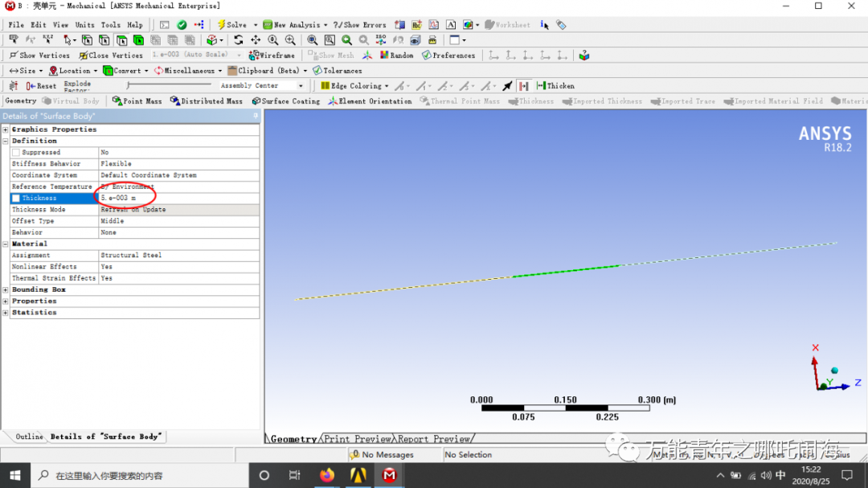Image resolution: width=868 pixels, height=488 pixels.
Task: Switch to the Report Preview tab
Action: [x=433, y=439]
